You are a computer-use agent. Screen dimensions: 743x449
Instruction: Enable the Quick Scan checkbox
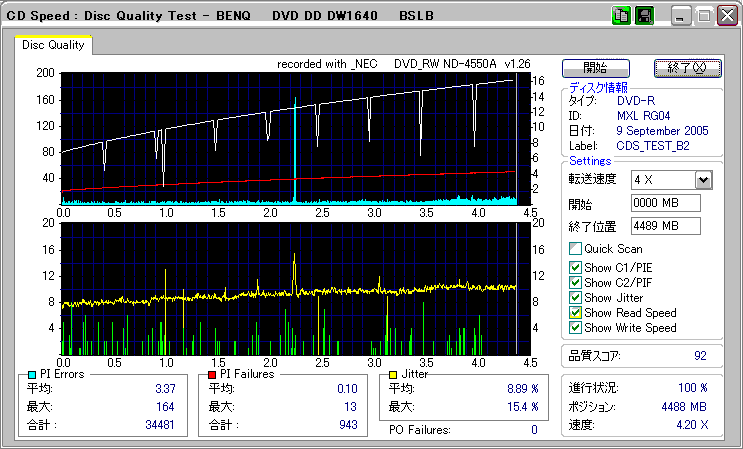(575, 249)
